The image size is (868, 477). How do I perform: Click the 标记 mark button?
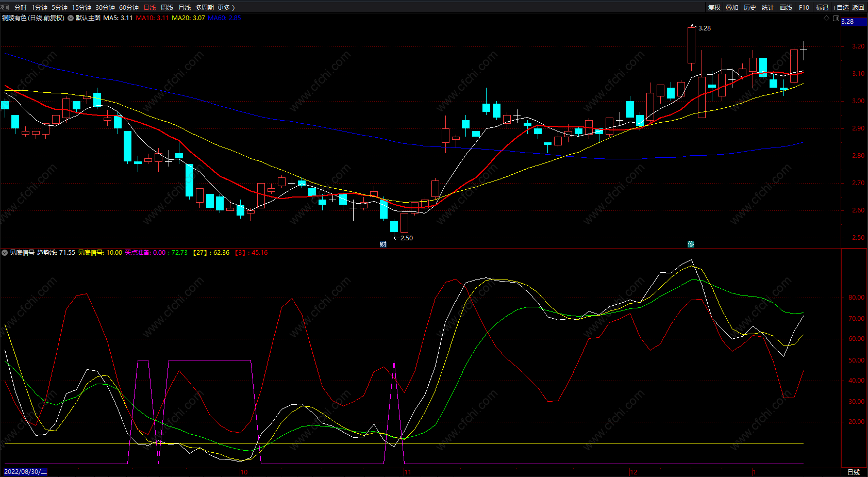coord(822,7)
